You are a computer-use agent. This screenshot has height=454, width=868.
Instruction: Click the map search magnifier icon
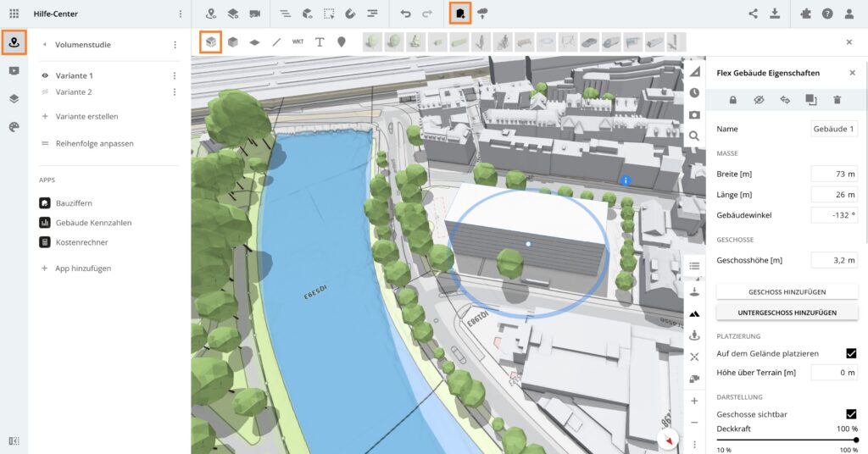pos(694,136)
